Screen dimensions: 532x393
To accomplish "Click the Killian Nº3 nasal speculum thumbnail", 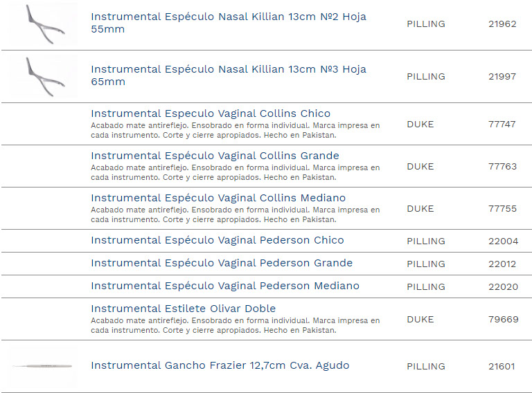I will click(x=43, y=76).
